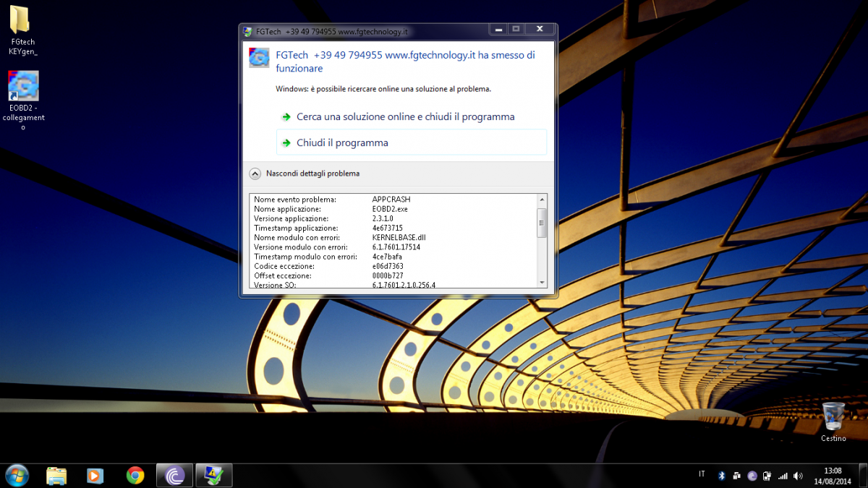The image size is (868, 488).
Task: Click the details scrollbar down arrow
Action: click(542, 283)
